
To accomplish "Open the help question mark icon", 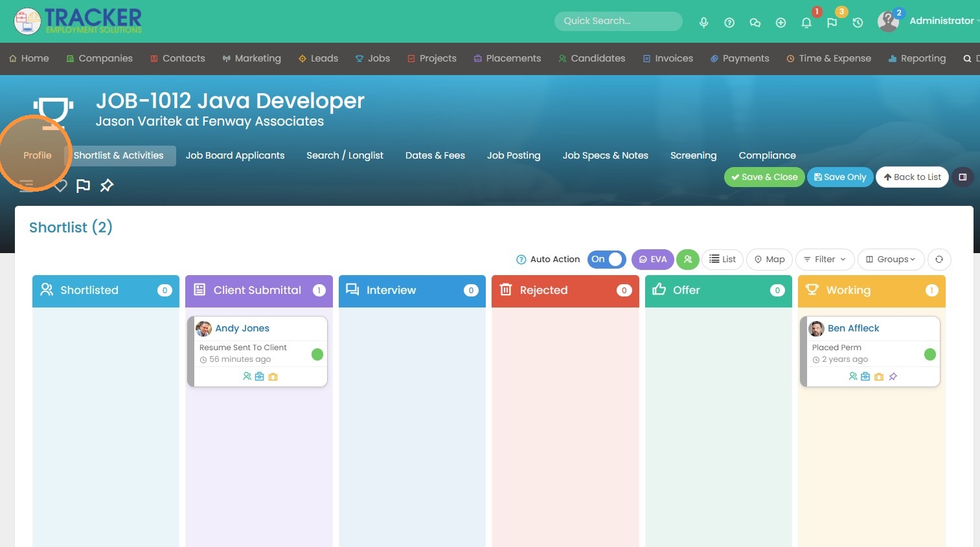I will (x=729, y=23).
